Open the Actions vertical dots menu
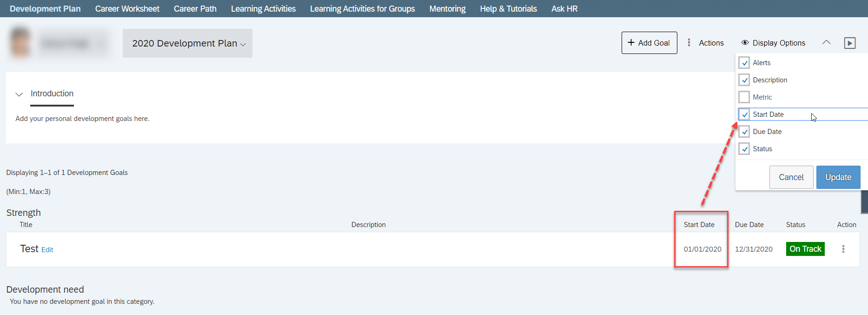The image size is (868, 315). pyautogui.click(x=689, y=43)
